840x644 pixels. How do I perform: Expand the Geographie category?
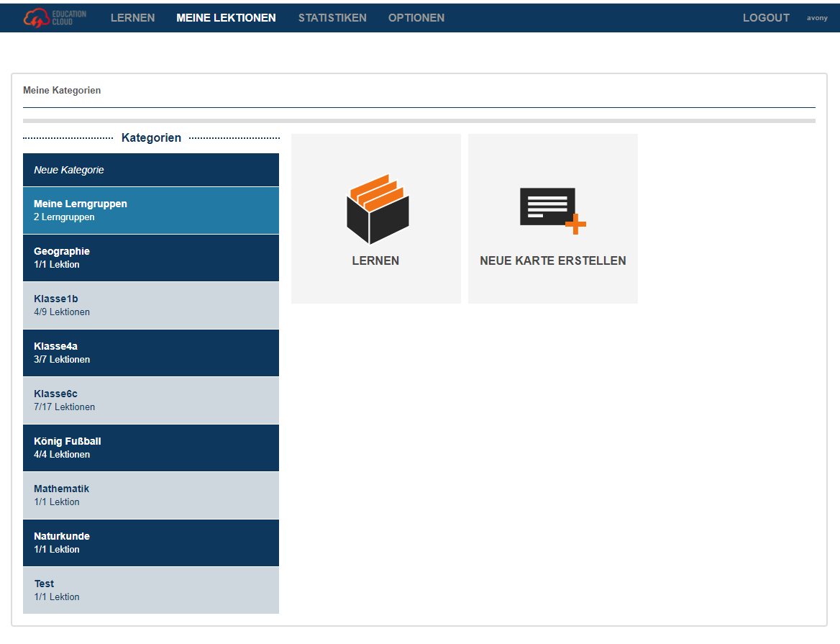click(x=151, y=258)
